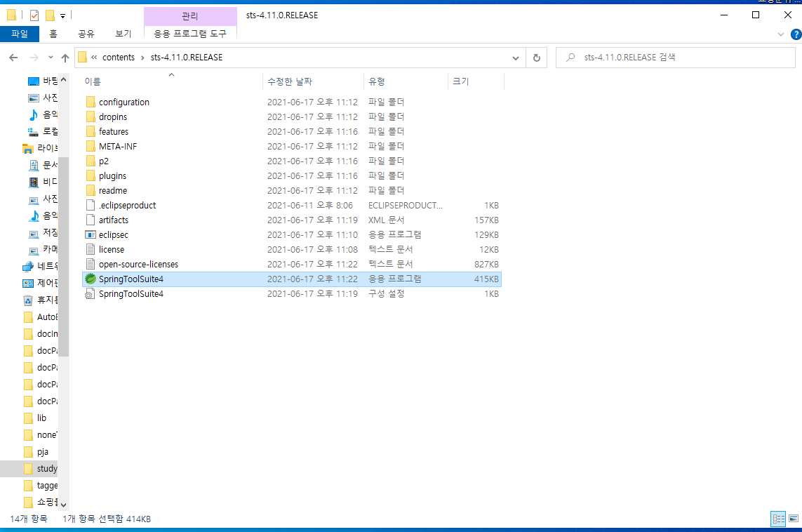Switch to details view layout icon
Image resolution: width=802 pixels, height=532 pixels.
tap(778, 519)
